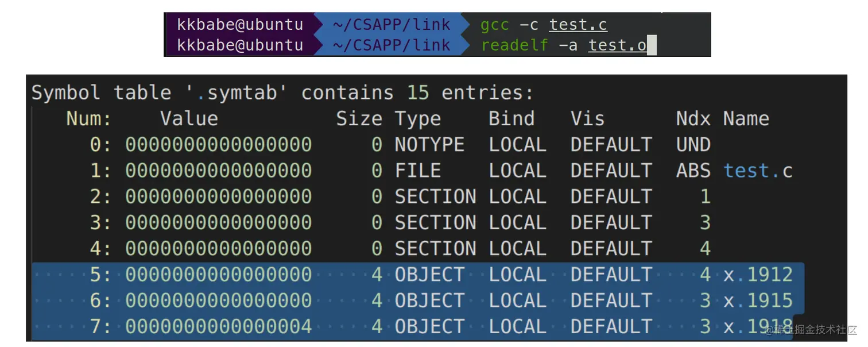Click symbol name x.1912

point(758,275)
